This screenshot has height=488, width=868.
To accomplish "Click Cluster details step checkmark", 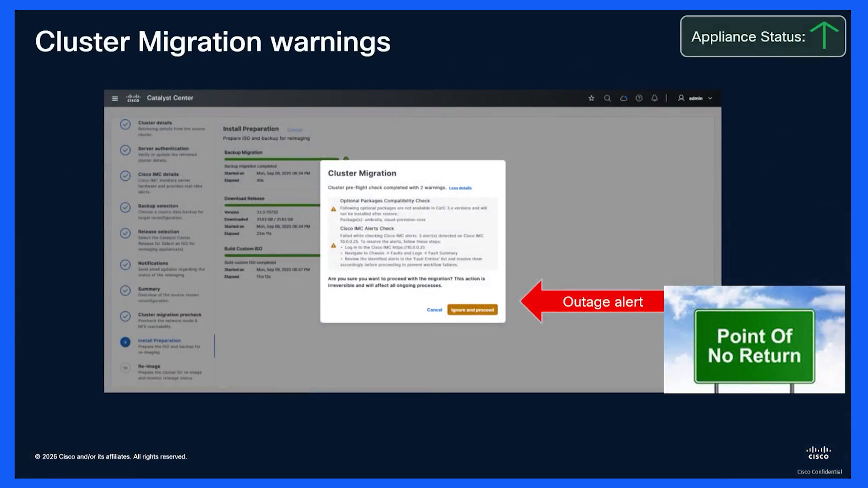I will [x=125, y=124].
